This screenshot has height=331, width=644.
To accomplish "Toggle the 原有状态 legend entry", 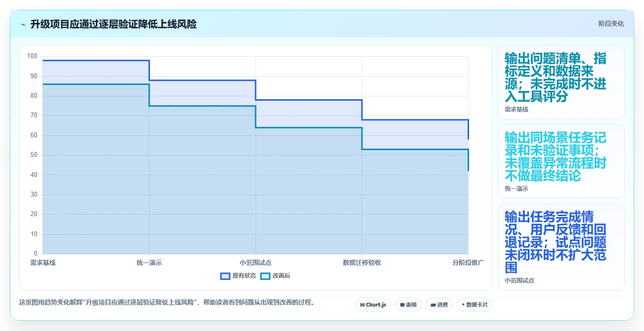I will [x=238, y=276].
